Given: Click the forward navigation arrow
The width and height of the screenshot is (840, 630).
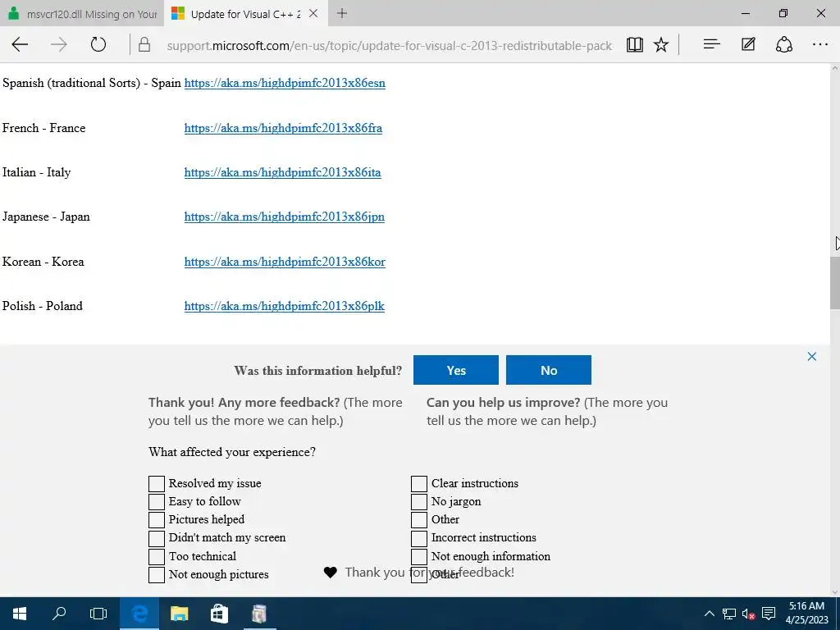Looking at the screenshot, I should tap(59, 44).
